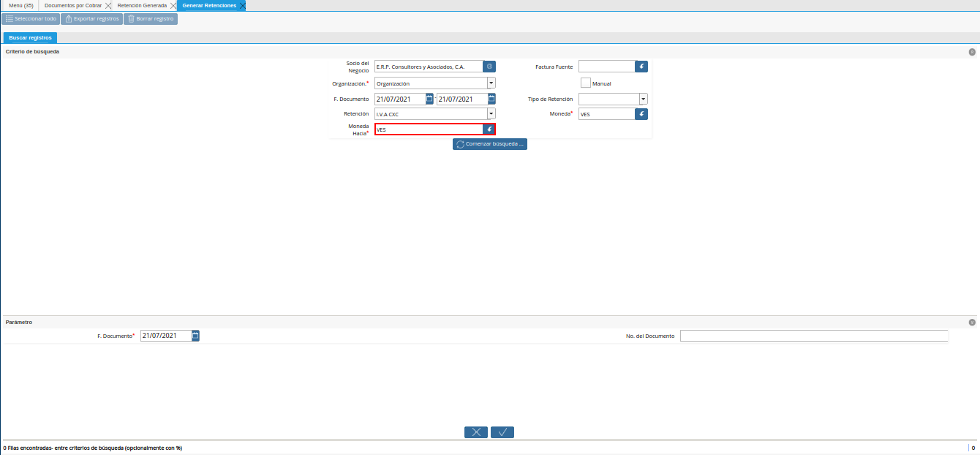
Task: Close the Documentos por Cobrar tab
Action: [108, 5]
